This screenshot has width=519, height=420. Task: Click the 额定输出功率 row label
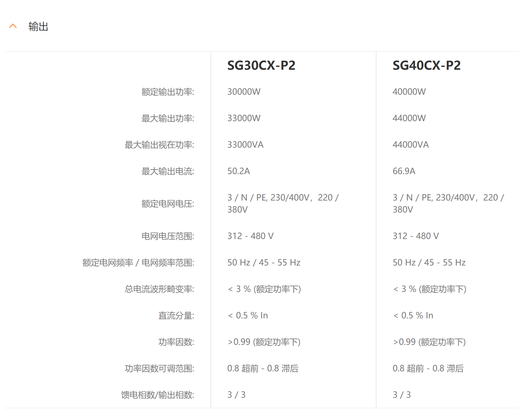[167, 92]
